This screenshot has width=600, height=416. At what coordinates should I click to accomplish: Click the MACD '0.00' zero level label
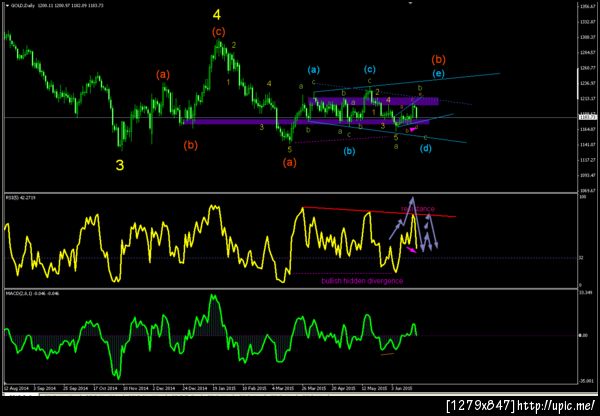(581, 335)
